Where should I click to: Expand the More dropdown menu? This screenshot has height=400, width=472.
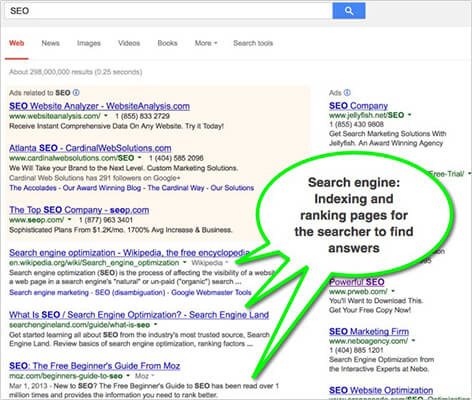[x=206, y=43]
